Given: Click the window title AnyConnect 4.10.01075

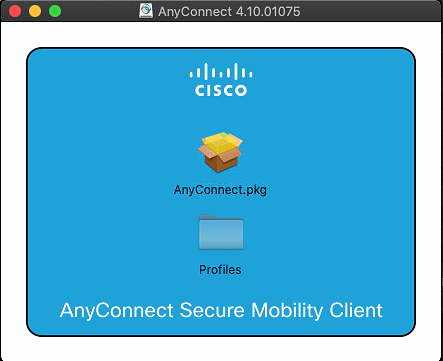Looking at the screenshot, I should pyautogui.click(x=229, y=11).
